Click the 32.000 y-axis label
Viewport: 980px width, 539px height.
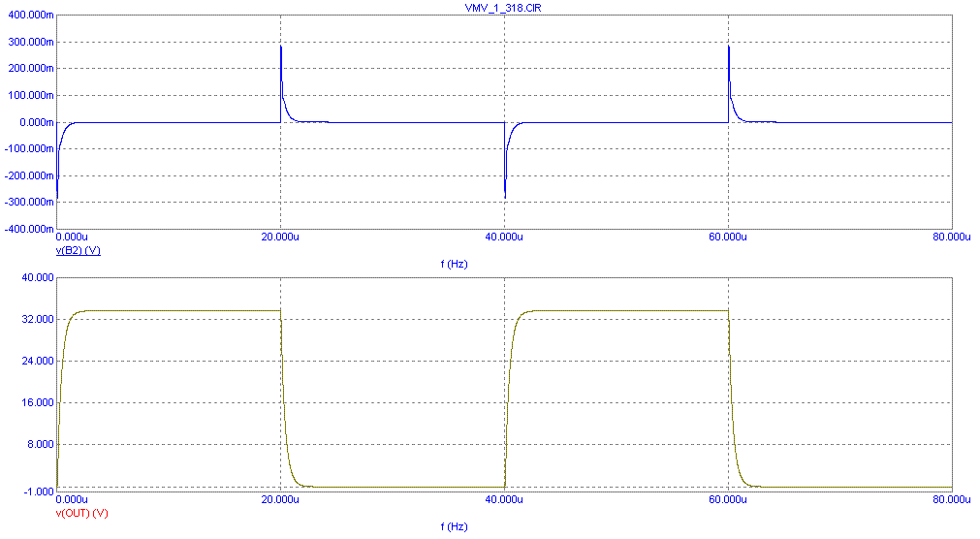coord(38,320)
